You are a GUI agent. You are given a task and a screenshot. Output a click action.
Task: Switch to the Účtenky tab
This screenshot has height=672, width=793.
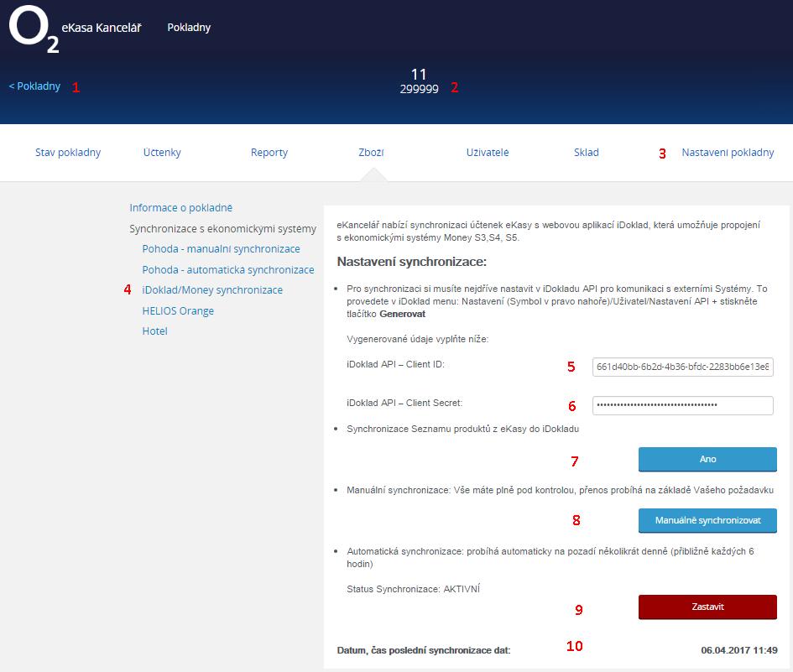[x=162, y=152]
